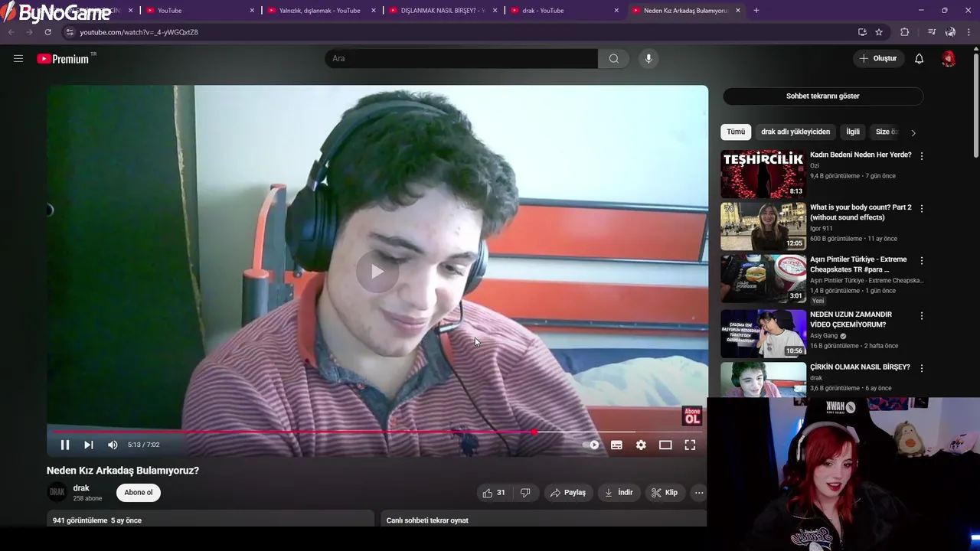Image resolution: width=980 pixels, height=551 pixels.
Task: Seek on the red video progress bar
Action: pos(377,432)
